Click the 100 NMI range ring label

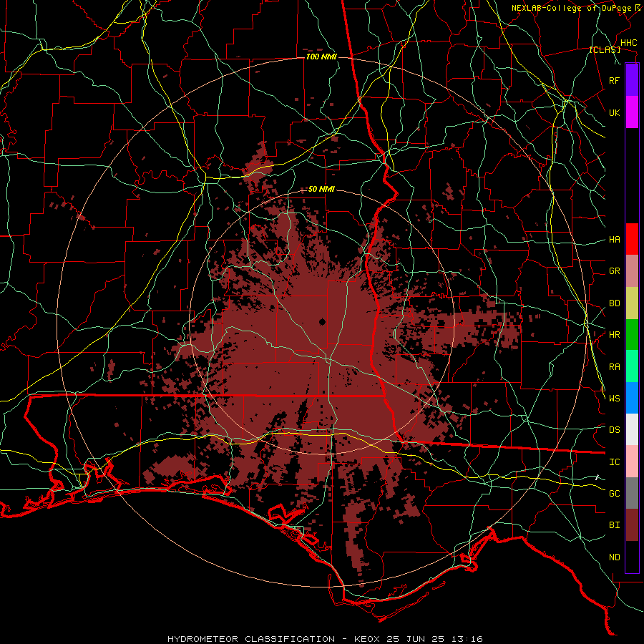[321, 57]
